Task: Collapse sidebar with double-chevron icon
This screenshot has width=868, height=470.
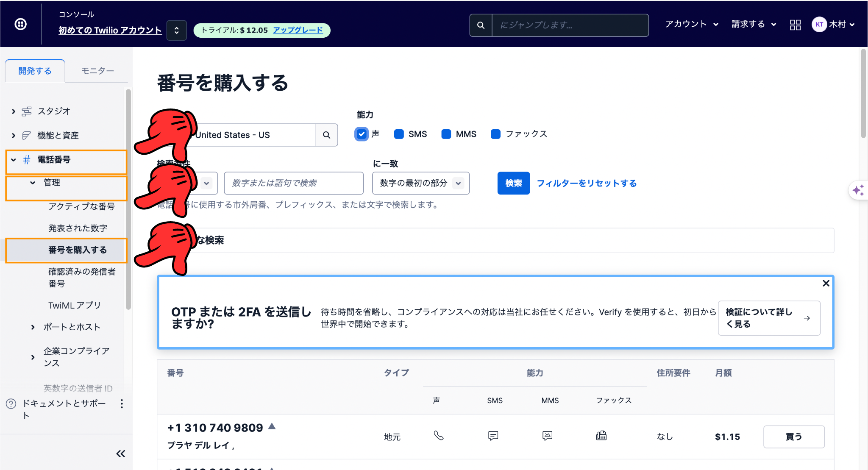Action: pos(121,454)
